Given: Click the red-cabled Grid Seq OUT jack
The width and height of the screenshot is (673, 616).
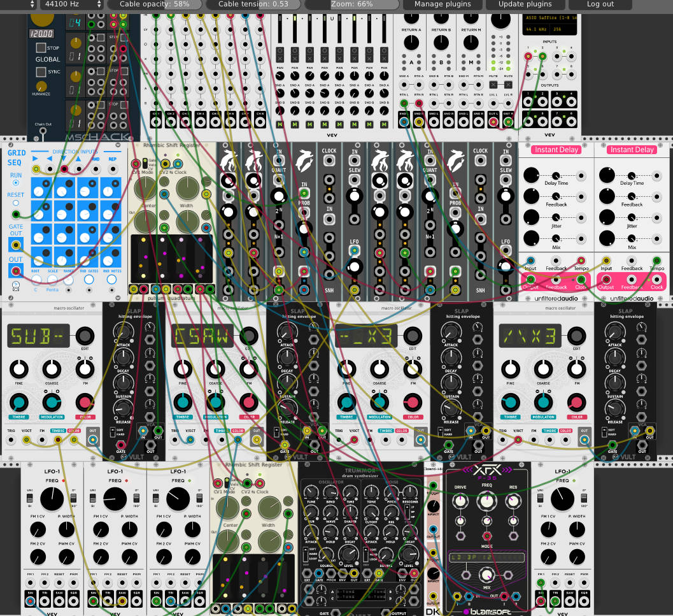Looking at the screenshot, I should pyautogui.click(x=16, y=271).
